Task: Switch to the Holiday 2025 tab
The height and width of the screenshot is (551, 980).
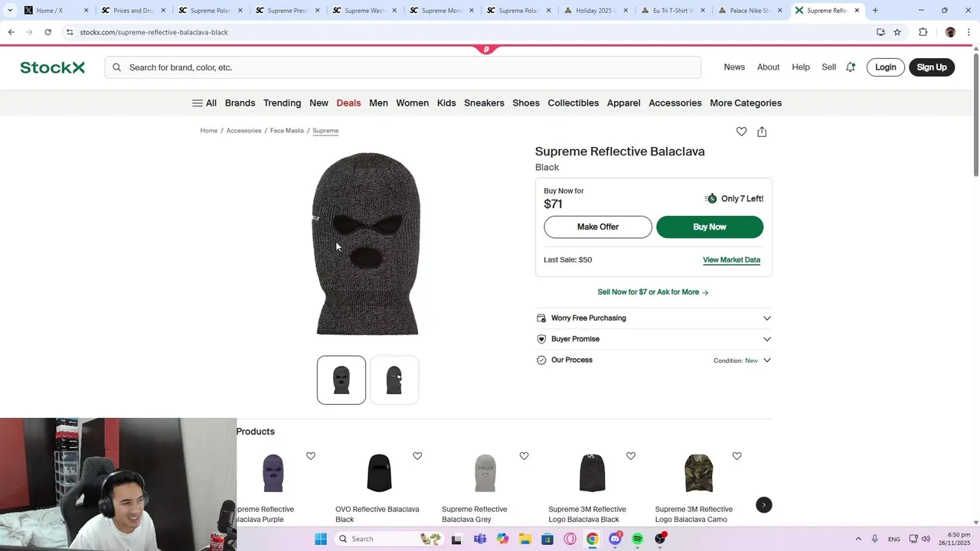Action: coord(596,11)
